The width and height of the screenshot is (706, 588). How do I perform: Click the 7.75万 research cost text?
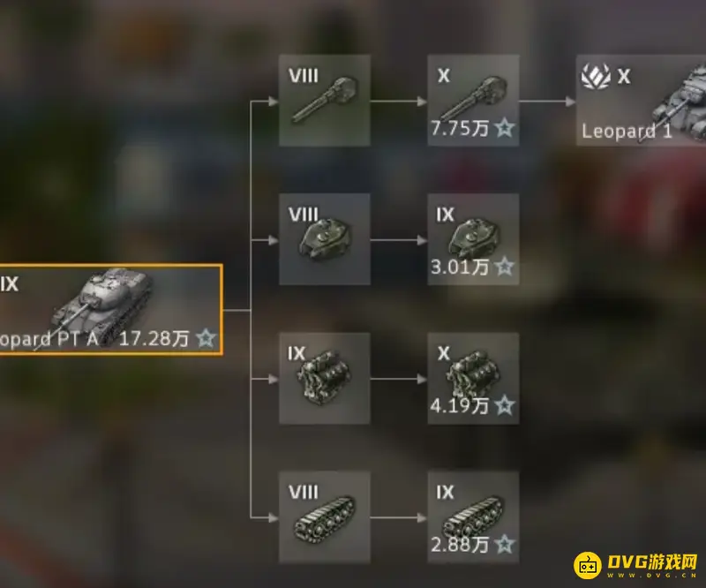point(460,128)
